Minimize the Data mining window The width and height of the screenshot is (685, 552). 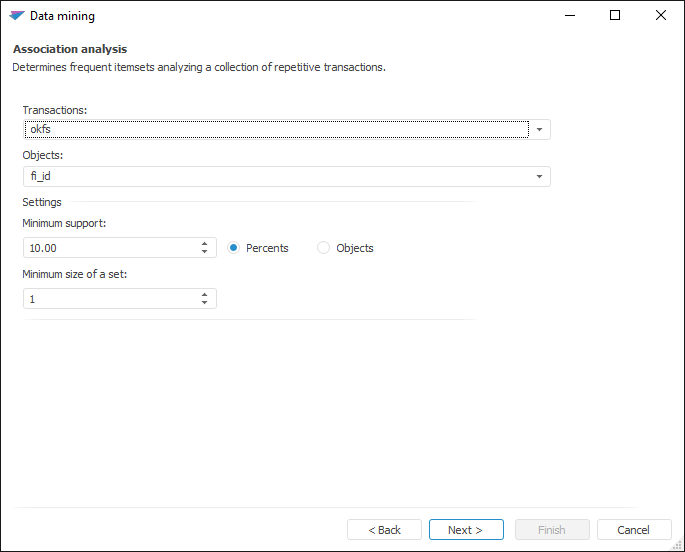[570, 16]
